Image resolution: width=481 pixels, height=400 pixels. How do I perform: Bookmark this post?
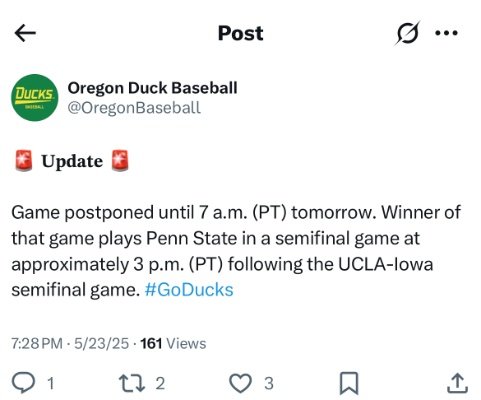(349, 383)
